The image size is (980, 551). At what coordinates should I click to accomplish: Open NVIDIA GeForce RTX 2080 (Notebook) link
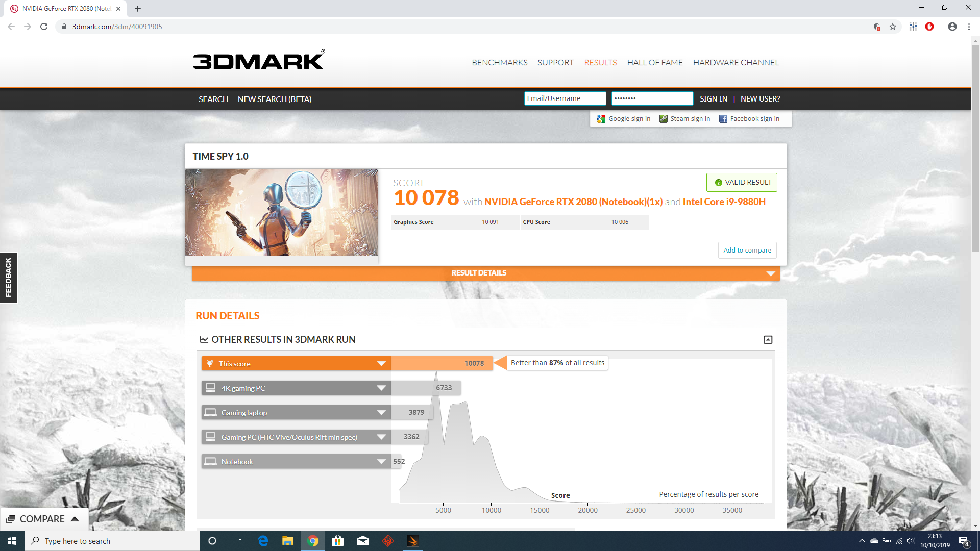pos(573,202)
